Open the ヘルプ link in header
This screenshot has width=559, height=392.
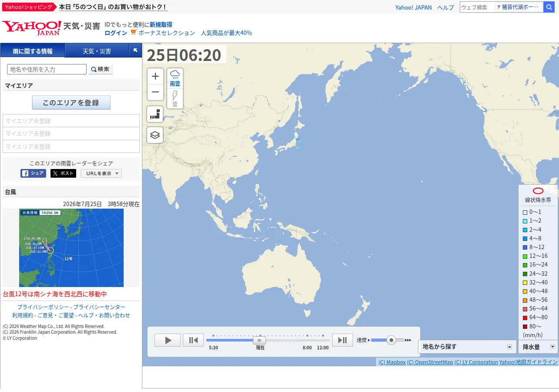pyautogui.click(x=445, y=7)
